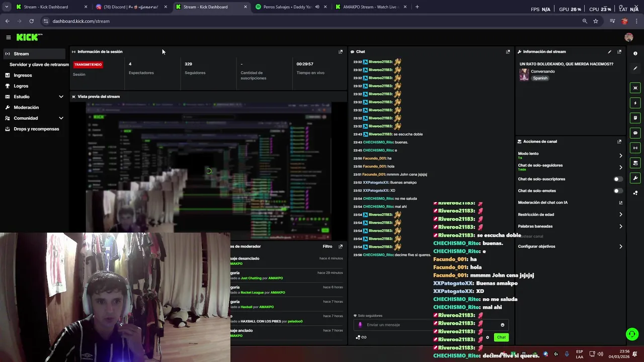This screenshot has height=362, width=644.
Task: Open chat settings gear next to the Chat button
Action: click(x=488, y=337)
